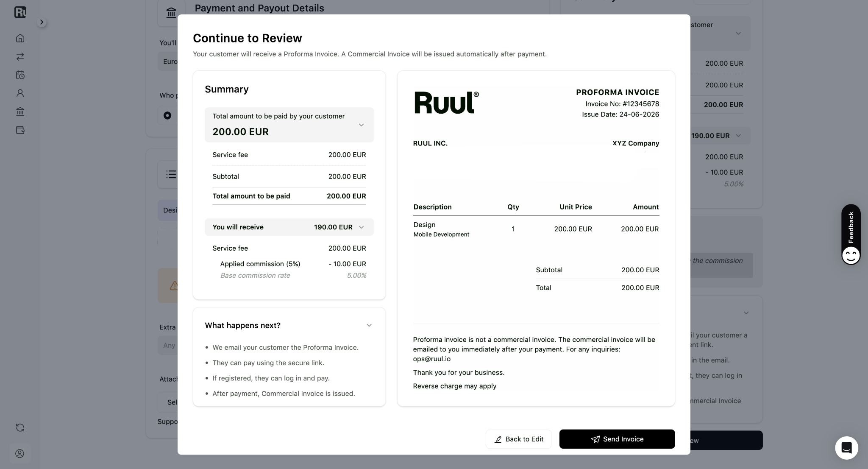This screenshot has height=469, width=868.
Task: Select the radio button under Who pays
Action: (x=167, y=115)
